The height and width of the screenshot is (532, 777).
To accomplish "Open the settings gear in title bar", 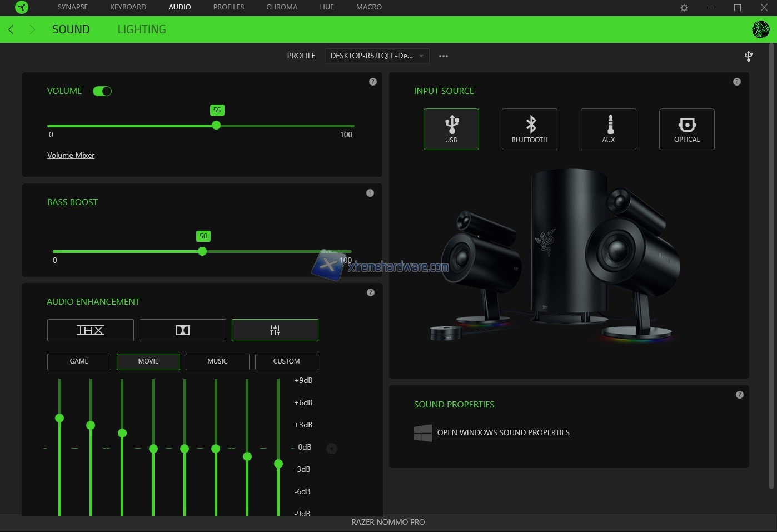I will tap(684, 8).
